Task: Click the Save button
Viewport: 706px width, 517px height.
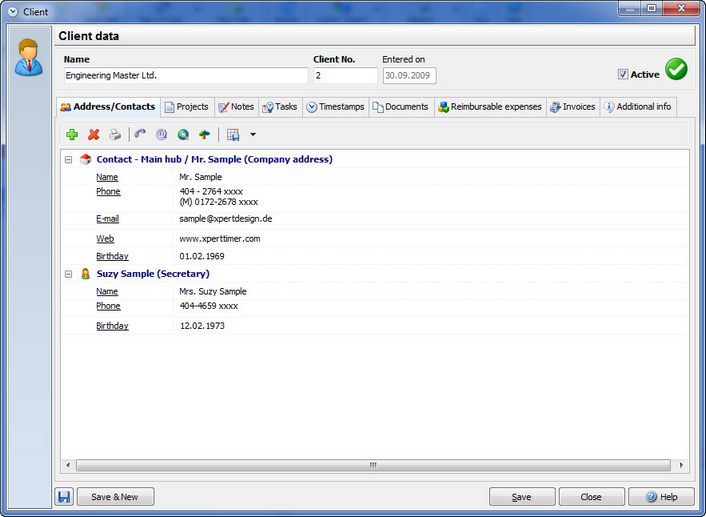Action: click(521, 497)
